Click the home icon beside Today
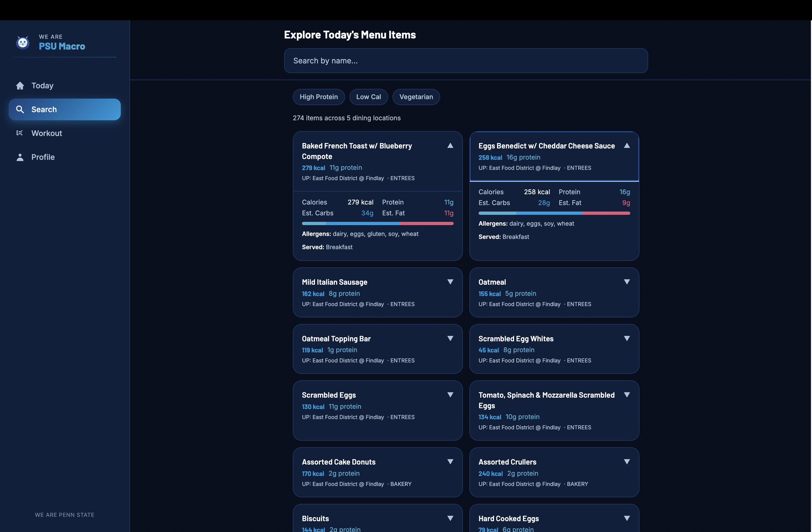This screenshot has height=532, width=812. coord(20,86)
